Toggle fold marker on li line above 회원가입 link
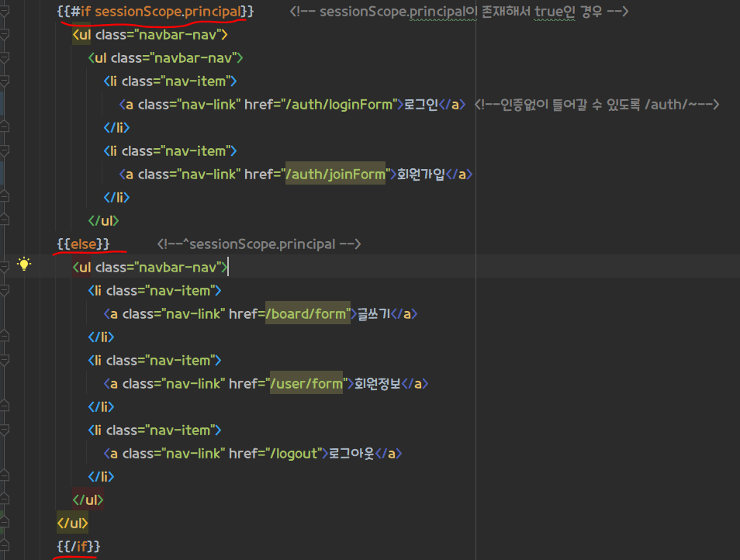The width and height of the screenshot is (740, 560). click(4, 151)
